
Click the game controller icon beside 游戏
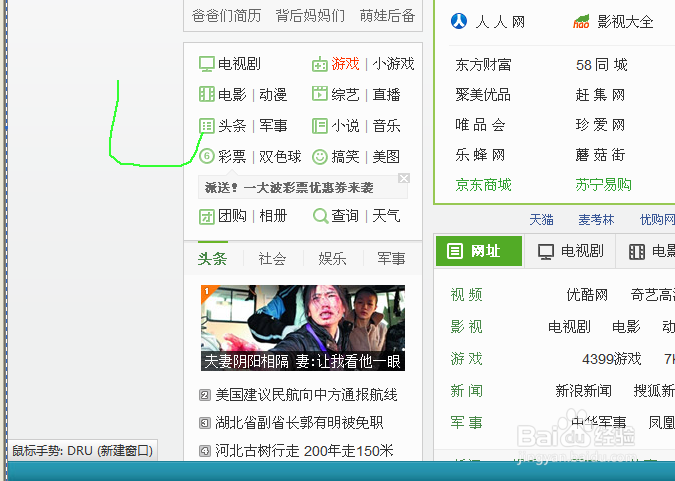tap(320, 64)
